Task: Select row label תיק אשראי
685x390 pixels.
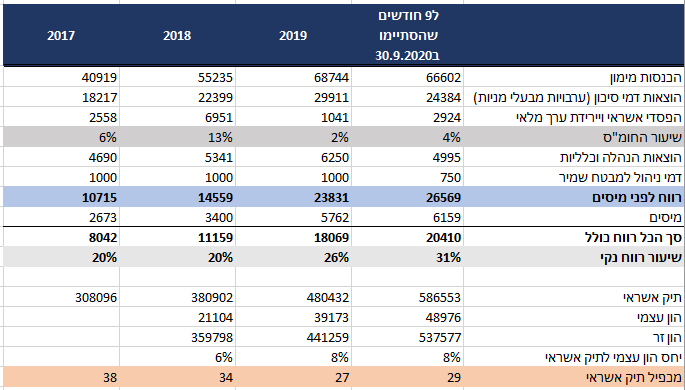Action: click(652, 298)
